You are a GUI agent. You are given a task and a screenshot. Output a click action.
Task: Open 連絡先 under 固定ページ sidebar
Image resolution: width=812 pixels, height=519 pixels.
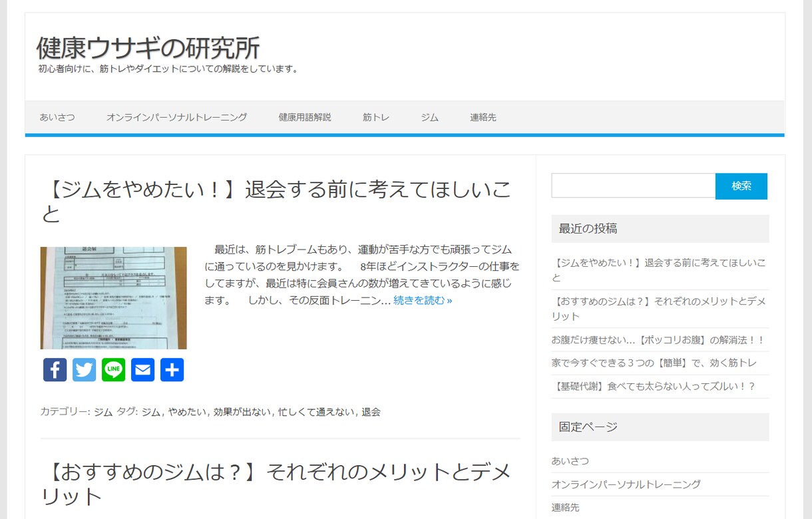(565, 507)
